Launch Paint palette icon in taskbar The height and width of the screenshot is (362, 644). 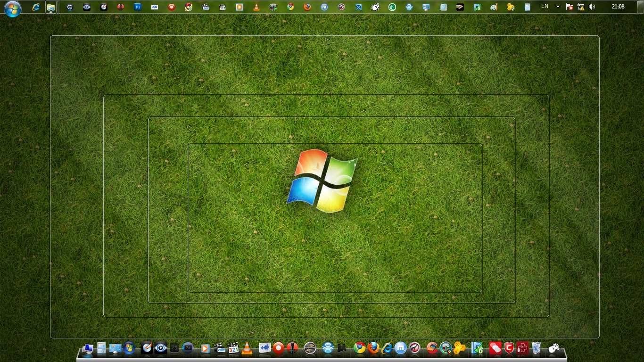[x=494, y=7]
